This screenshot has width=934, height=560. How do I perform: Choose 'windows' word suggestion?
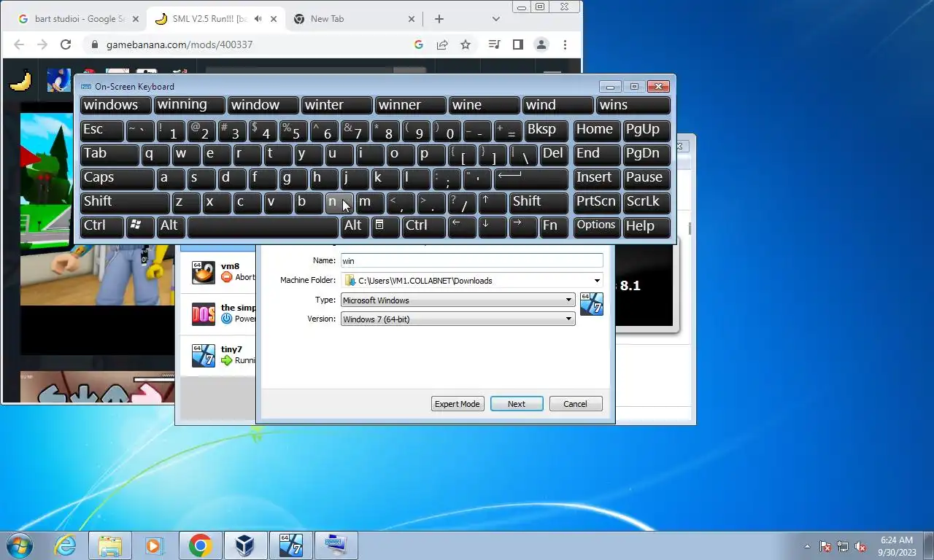(116, 106)
